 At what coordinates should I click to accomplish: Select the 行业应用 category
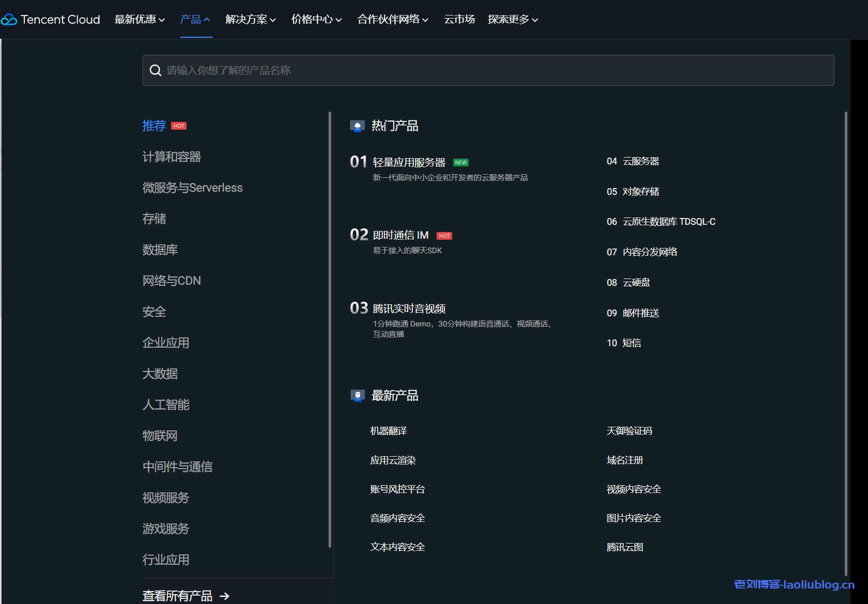(x=166, y=560)
